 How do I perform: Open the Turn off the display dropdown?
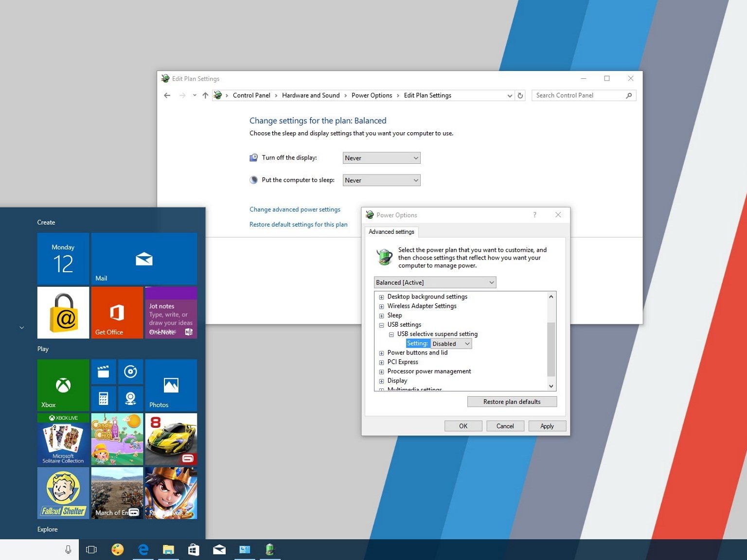pyautogui.click(x=381, y=158)
